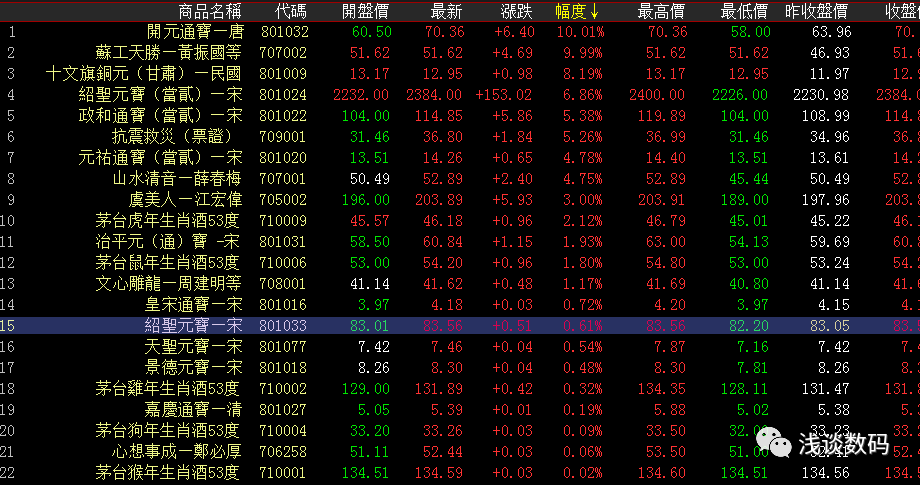Click code 708001
Screen dimensions: 920x485
click(x=283, y=284)
